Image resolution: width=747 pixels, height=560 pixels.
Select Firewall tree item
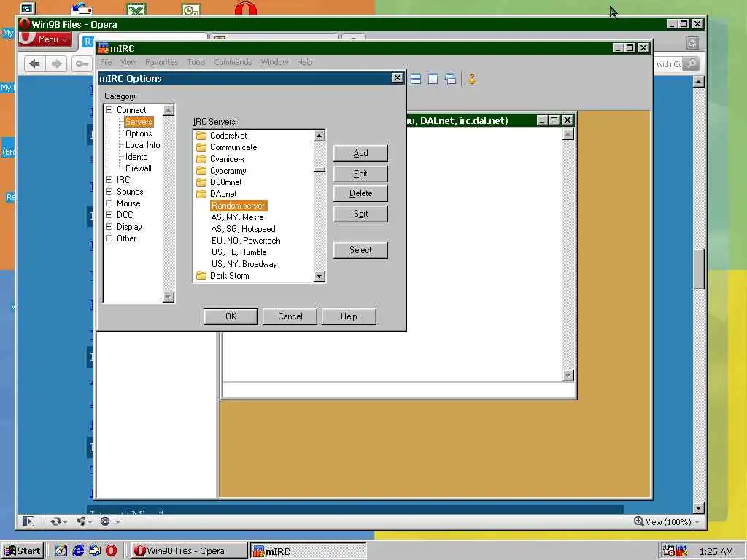tap(138, 168)
